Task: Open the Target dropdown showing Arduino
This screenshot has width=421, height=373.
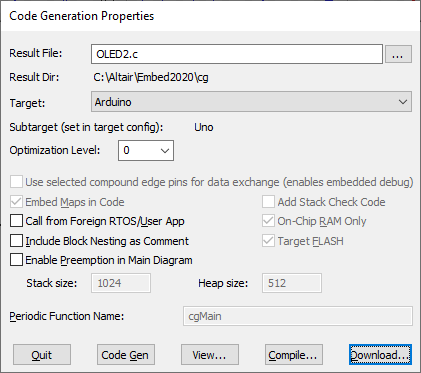Action: click(x=251, y=102)
